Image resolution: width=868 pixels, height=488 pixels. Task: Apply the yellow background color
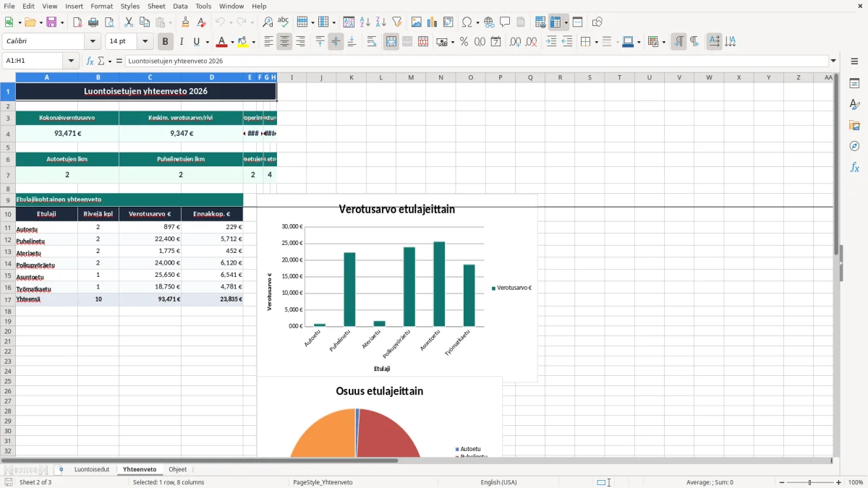[243, 42]
